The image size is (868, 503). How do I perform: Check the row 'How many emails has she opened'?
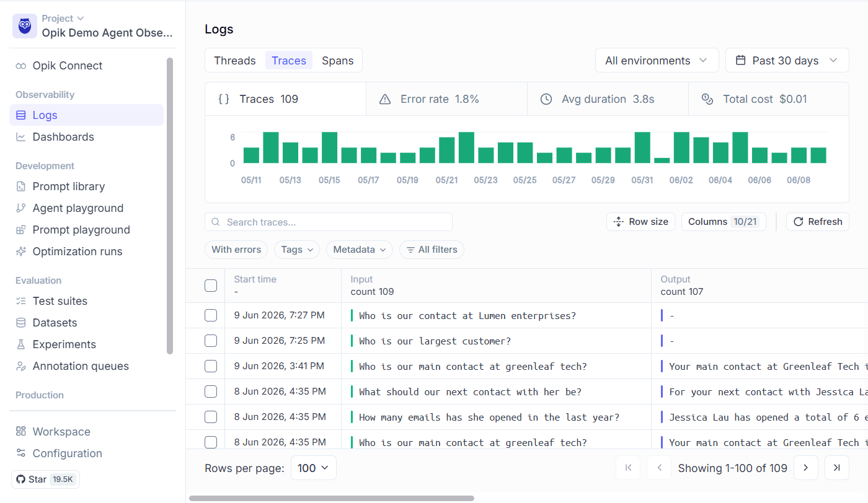(x=211, y=418)
